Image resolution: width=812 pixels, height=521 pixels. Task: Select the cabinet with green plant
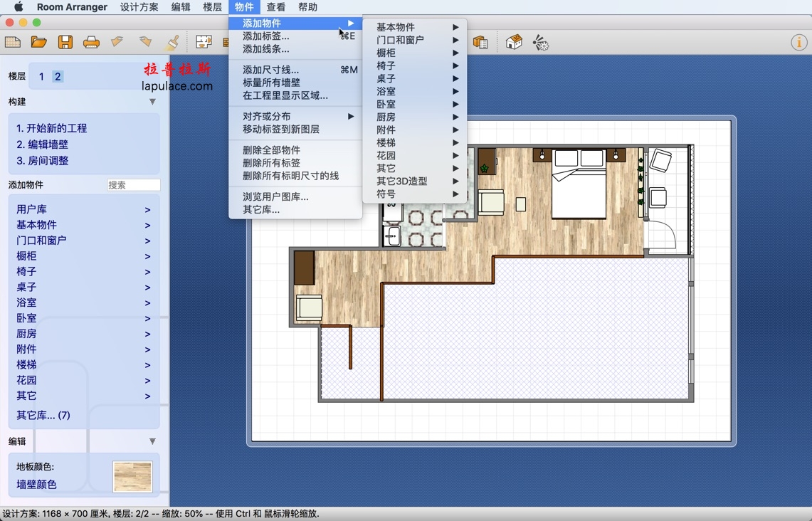[487, 161]
